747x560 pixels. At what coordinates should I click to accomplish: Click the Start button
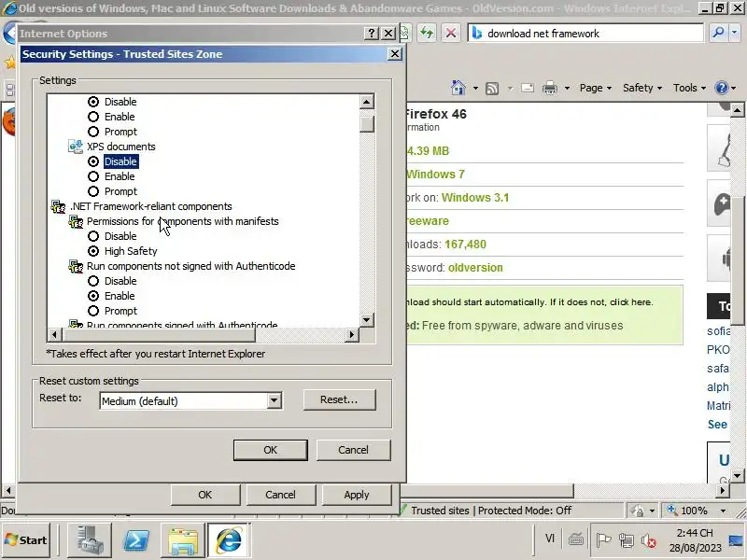point(26,540)
